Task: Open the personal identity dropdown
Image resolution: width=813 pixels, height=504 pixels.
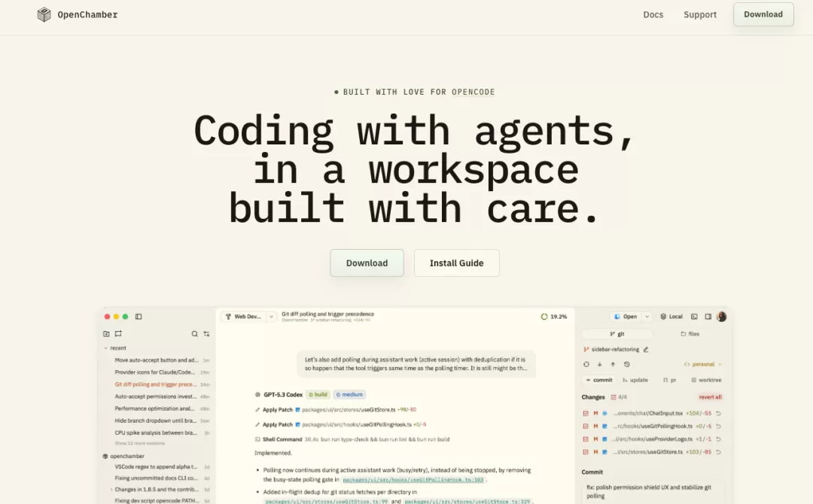Action: pos(703,364)
